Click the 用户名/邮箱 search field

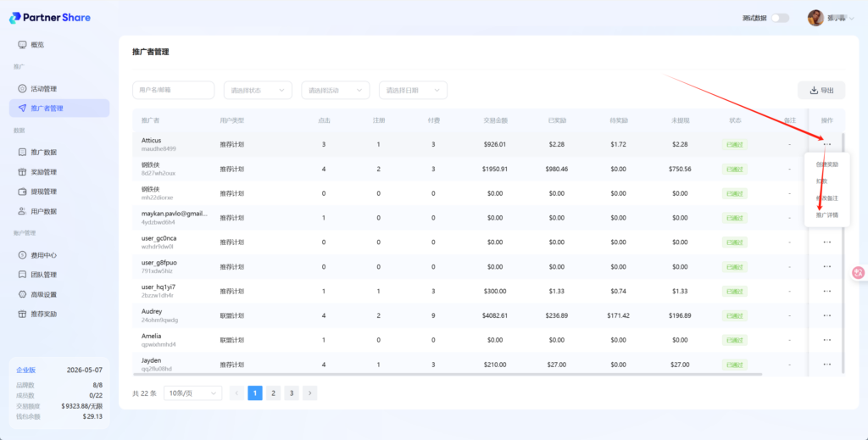173,90
